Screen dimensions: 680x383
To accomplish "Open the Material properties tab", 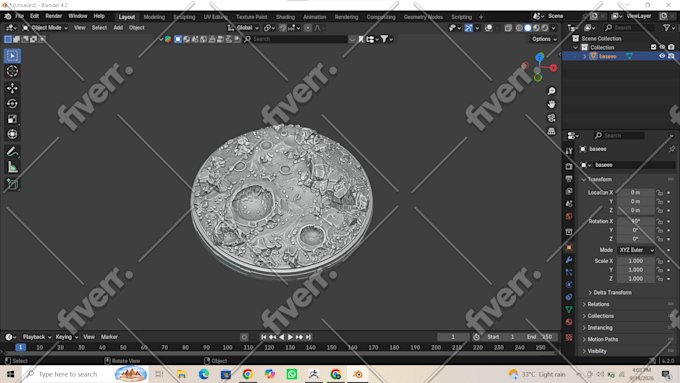I will (x=569, y=322).
